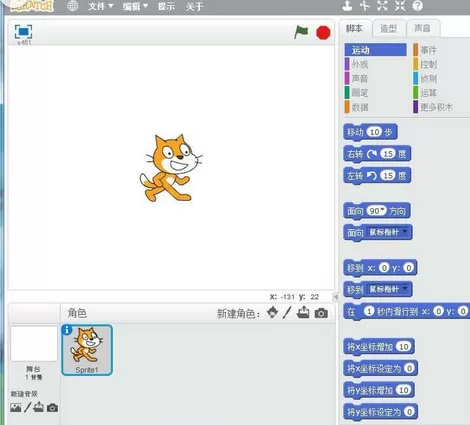The image size is (470, 425).
Task: Switch to the 声音 tab
Action: pyautogui.click(x=423, y=29)
